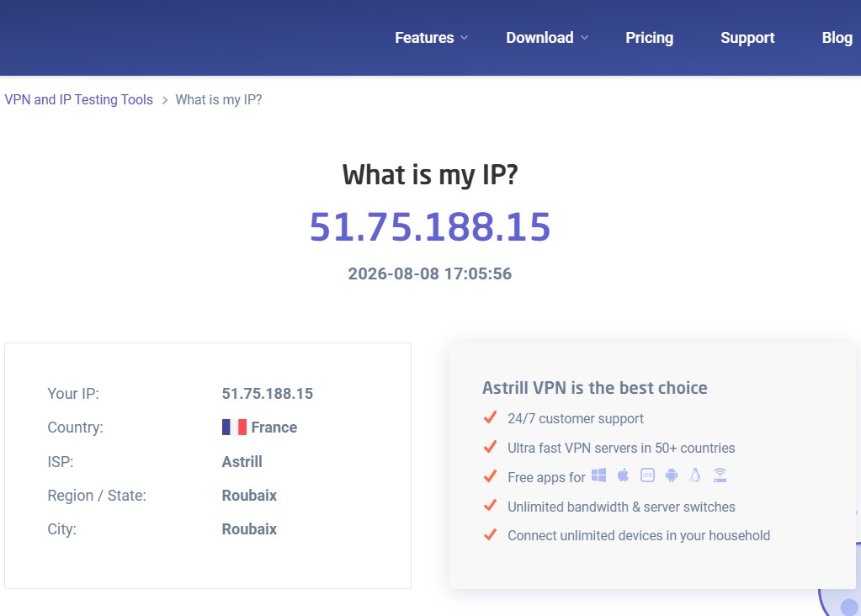The height and width of the screenshot is (616, 861).
Task: Click the Windows app icon
Action: pyautogui.click(x=598, y=475)
